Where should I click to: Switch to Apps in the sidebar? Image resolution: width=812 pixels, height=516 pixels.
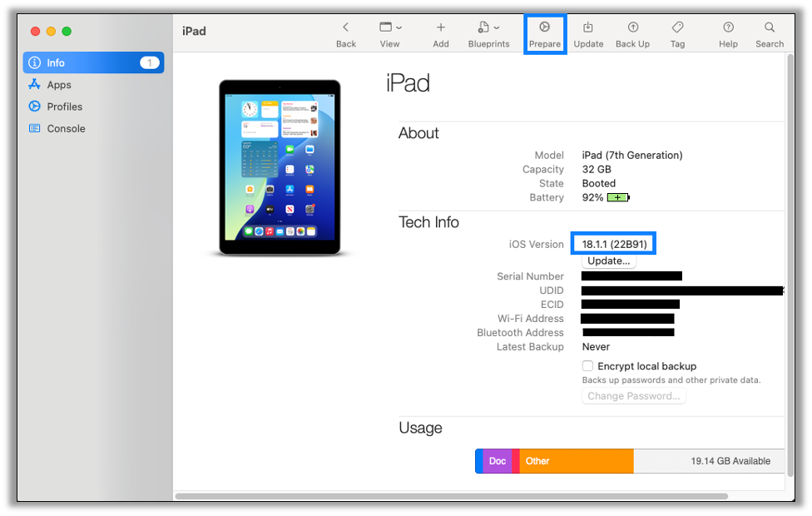57,84
